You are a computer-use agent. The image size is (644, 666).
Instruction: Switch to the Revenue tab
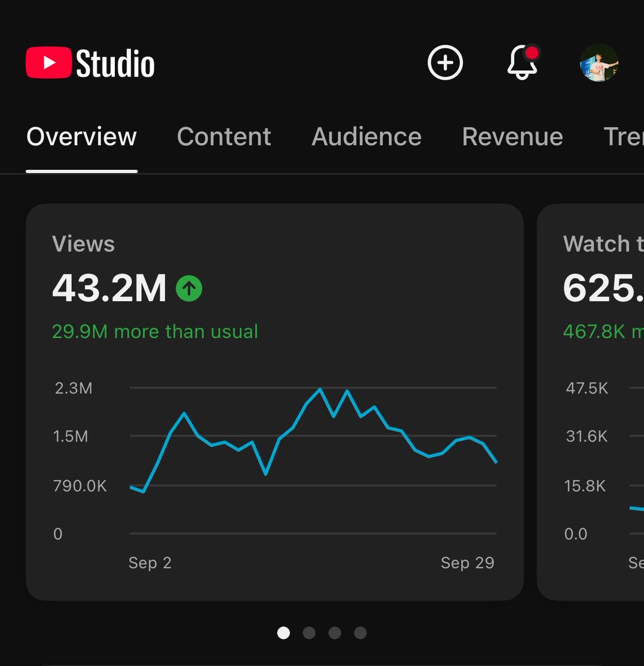(513, 137)
